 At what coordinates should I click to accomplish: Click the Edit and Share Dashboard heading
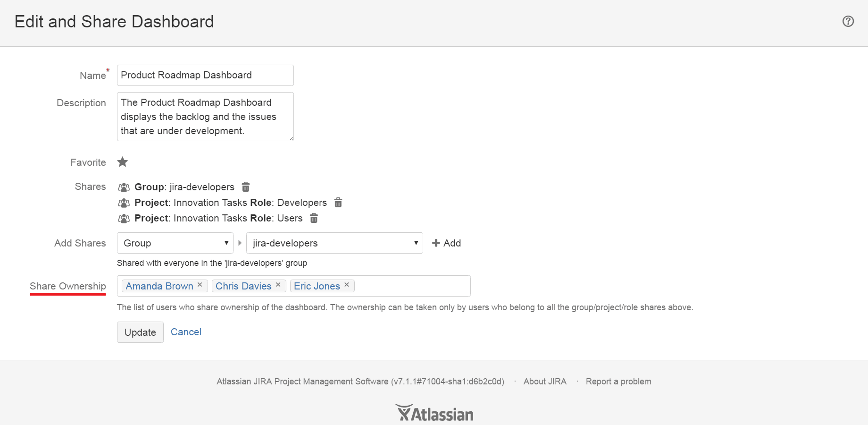pyautogui.click(x=114, y=22)
